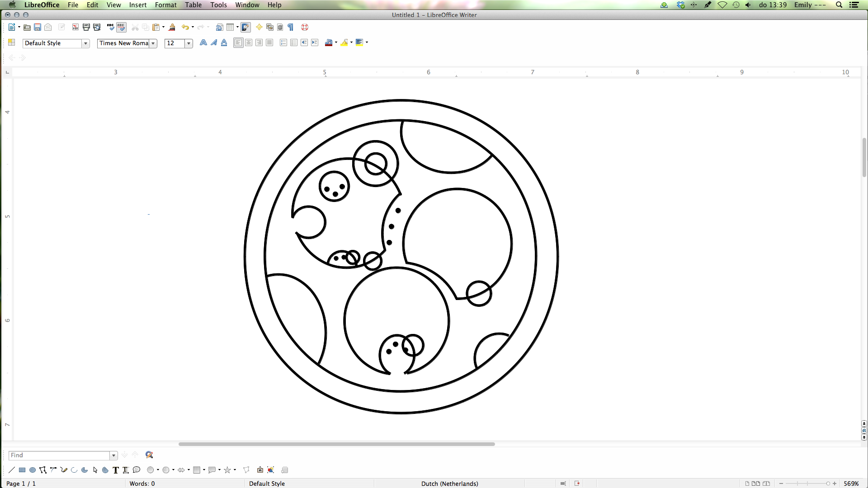The height and width of the screenshot is (488, 868).
Task: Open the Insert menu
Action: [138, 5]
